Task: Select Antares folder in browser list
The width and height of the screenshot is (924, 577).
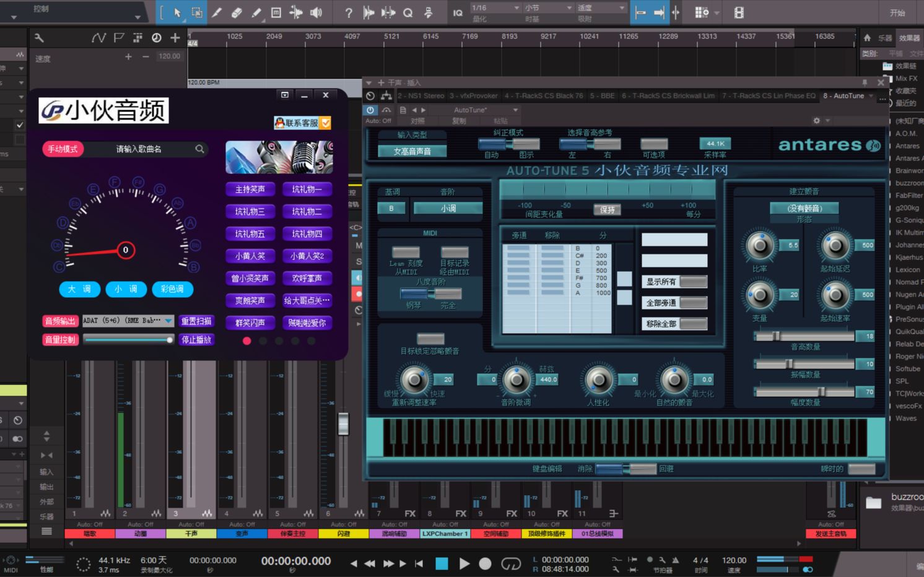Action: 907,146
